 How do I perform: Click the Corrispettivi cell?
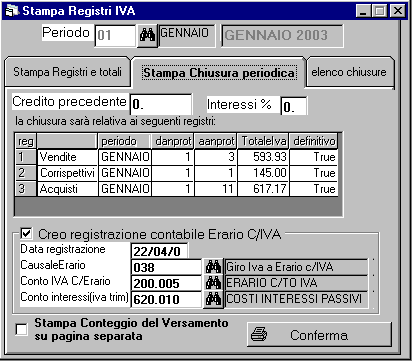tap(67, 173)
